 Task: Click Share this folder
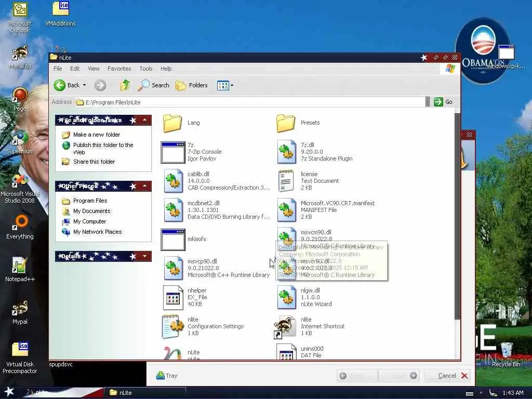94,162
